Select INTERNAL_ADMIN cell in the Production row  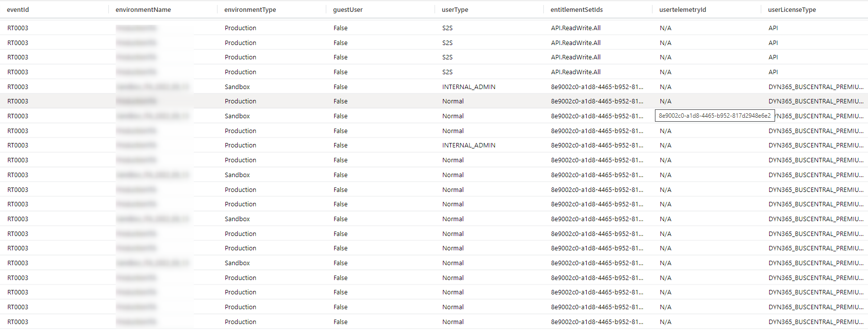[469, 145]
